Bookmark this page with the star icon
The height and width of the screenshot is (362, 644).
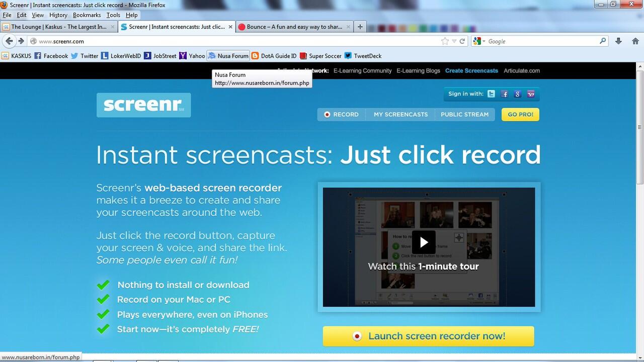(x=445, y=41)
